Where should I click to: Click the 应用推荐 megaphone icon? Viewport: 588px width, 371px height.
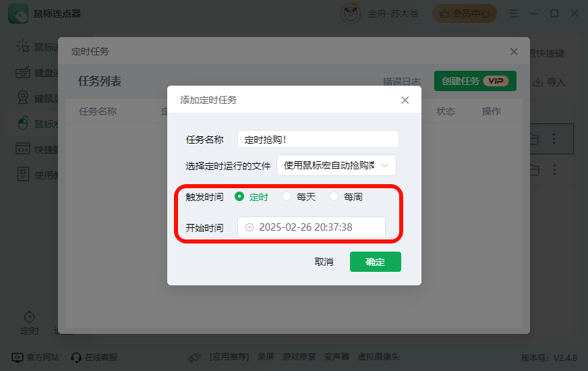coord(195,357)
